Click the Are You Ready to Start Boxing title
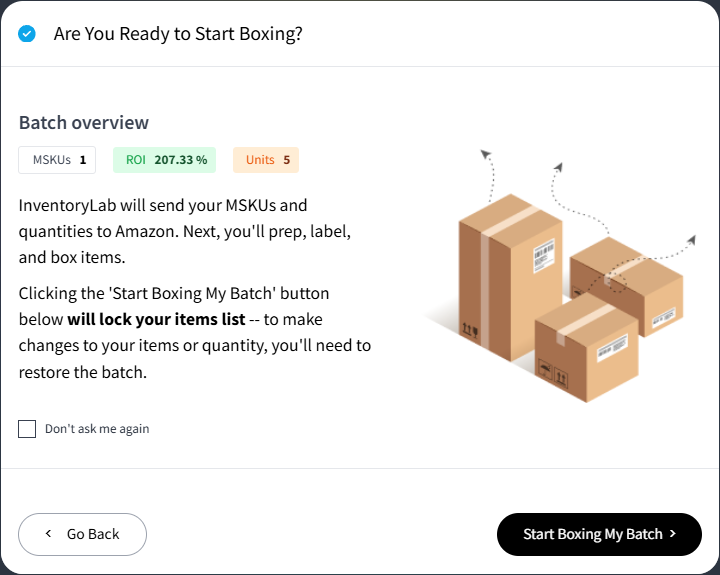 click(178, 34)
